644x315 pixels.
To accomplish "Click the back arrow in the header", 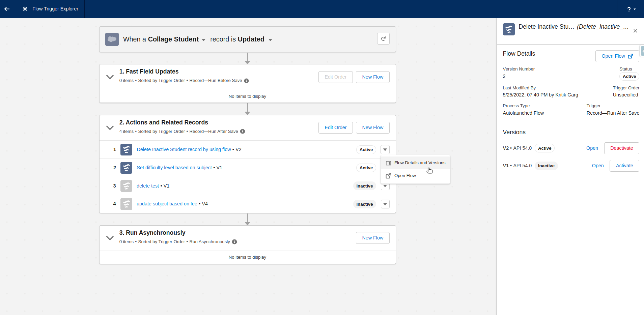I will [7, 9].
